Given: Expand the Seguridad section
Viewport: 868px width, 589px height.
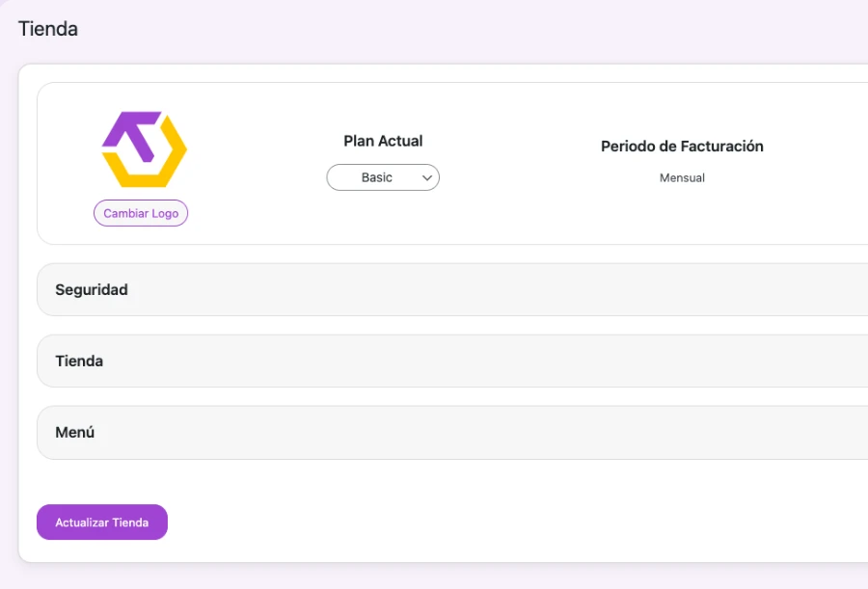Looking at the screenshot, I should (x=453, y=289).
